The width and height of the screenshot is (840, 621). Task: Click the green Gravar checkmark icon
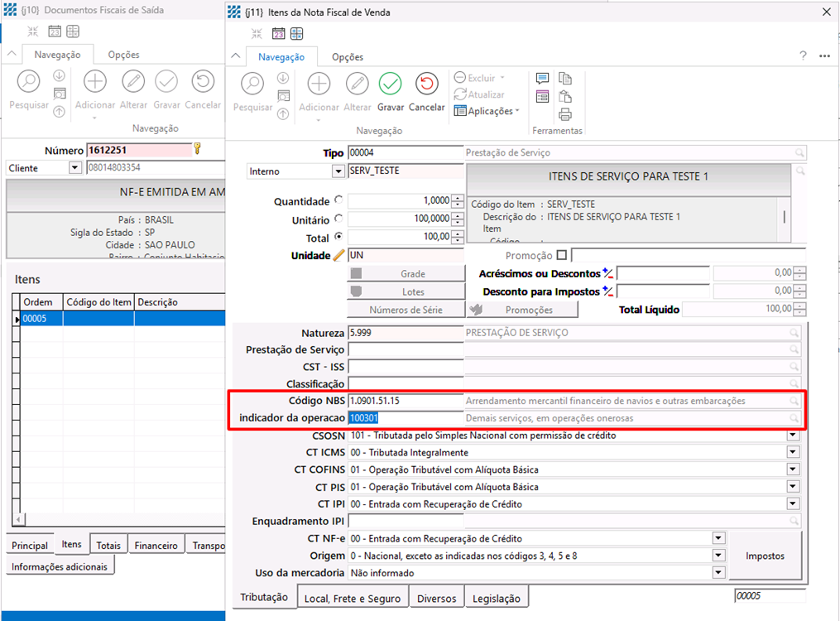point(390,84)
